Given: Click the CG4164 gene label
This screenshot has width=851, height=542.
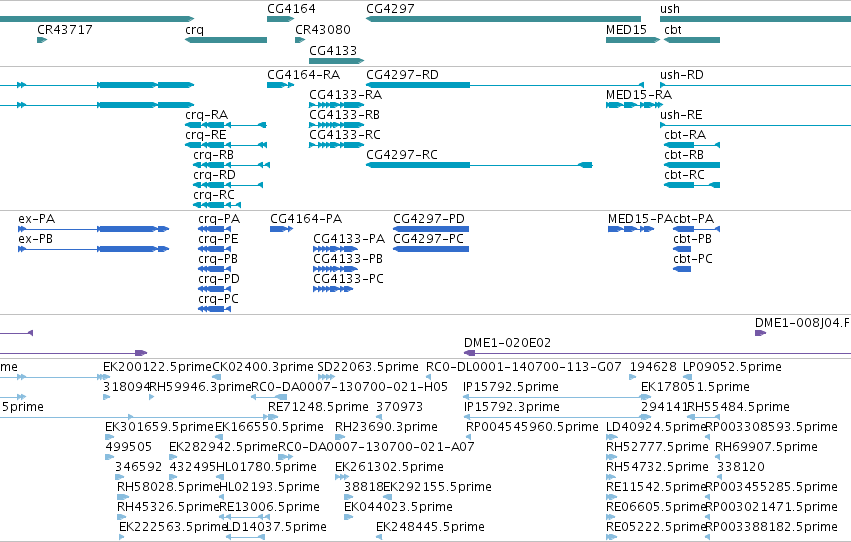Looking at the screenshot, I should pyautogui.click(x=291, y=9).
